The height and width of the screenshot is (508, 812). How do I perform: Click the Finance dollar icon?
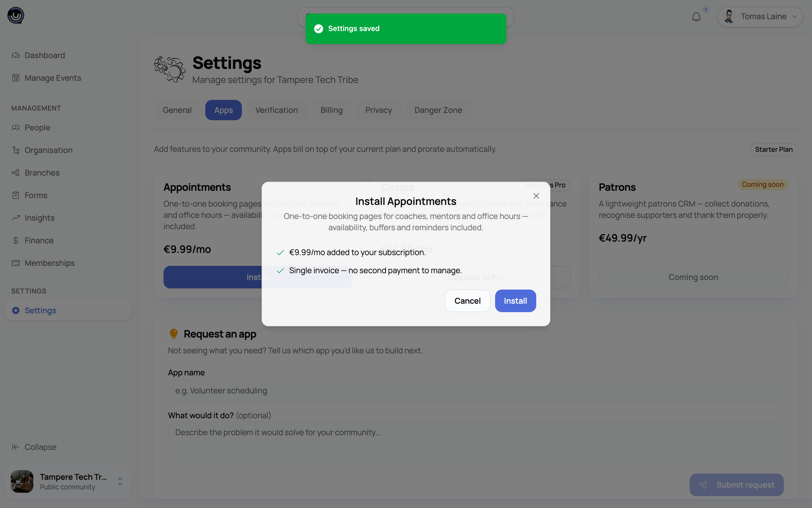click(x=16, y=240)
